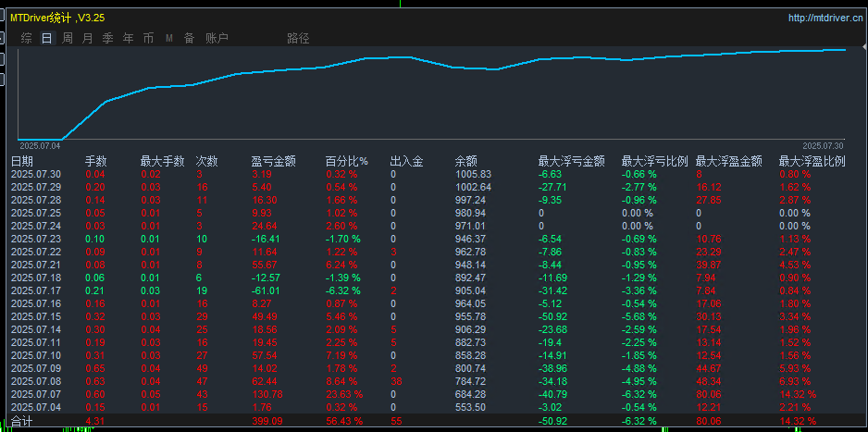
Task: Click the 日期 column header
Action: [x=22, y=162]
